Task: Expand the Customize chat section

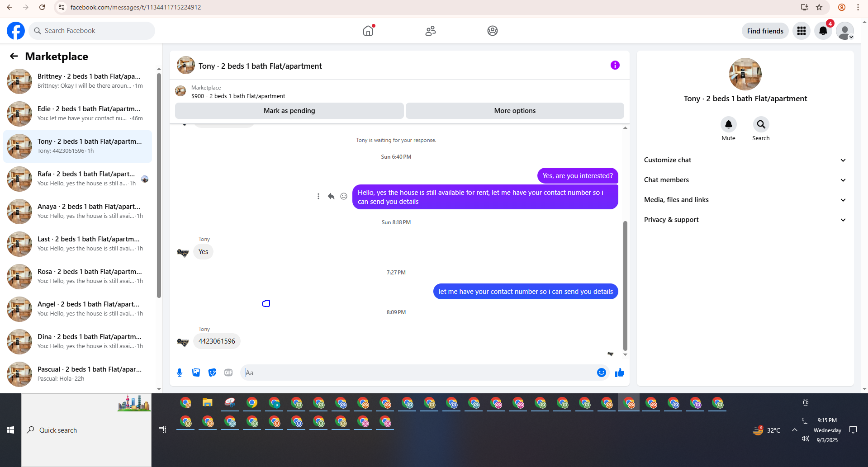Action: click(x=745, y=160)
